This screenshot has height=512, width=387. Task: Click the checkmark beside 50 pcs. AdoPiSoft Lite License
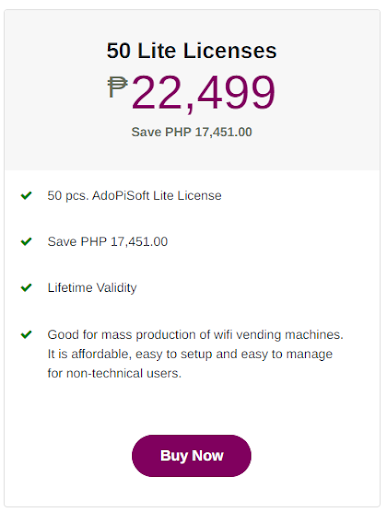click(x=26, y=195)
